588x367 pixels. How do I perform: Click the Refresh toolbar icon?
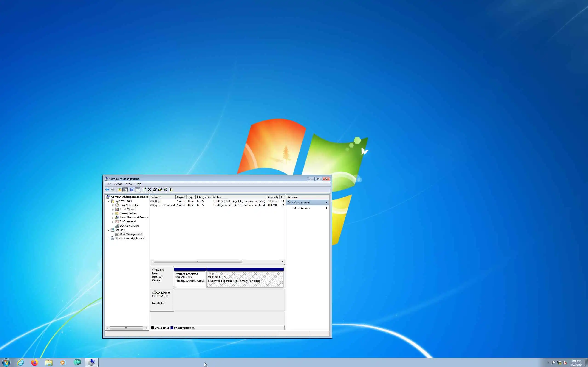click(144, 189)
